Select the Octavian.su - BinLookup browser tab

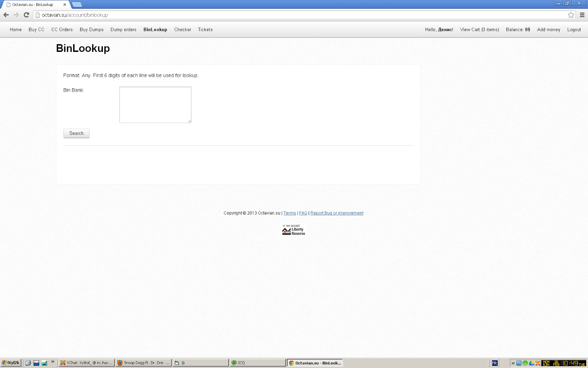[x=35, y=5]
